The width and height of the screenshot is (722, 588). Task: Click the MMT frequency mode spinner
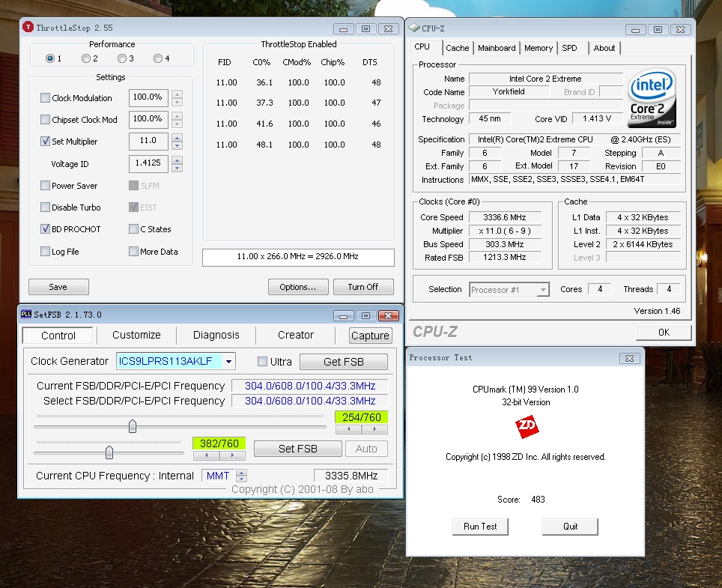click(241, 475)
